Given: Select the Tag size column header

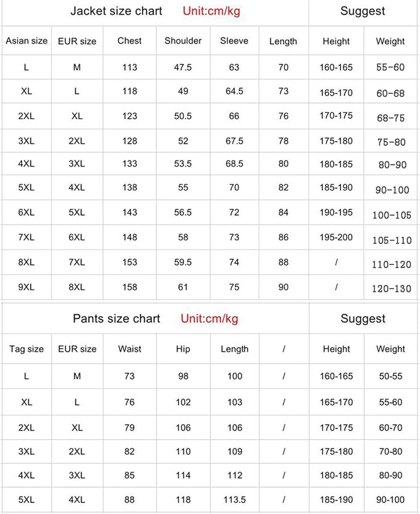Looking at the screenshot, I should 26,349.
